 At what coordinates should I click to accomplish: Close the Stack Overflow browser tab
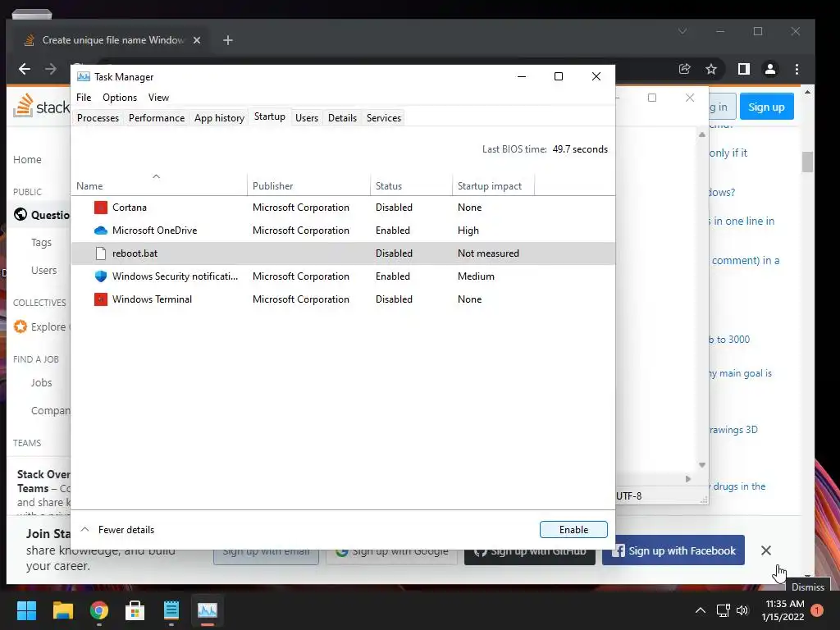click(197, 40)
